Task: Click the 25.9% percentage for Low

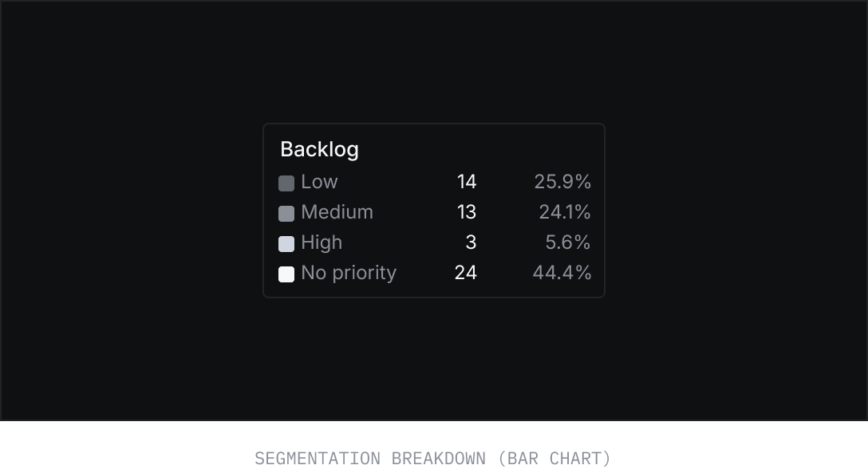Action: pos(562,182)
